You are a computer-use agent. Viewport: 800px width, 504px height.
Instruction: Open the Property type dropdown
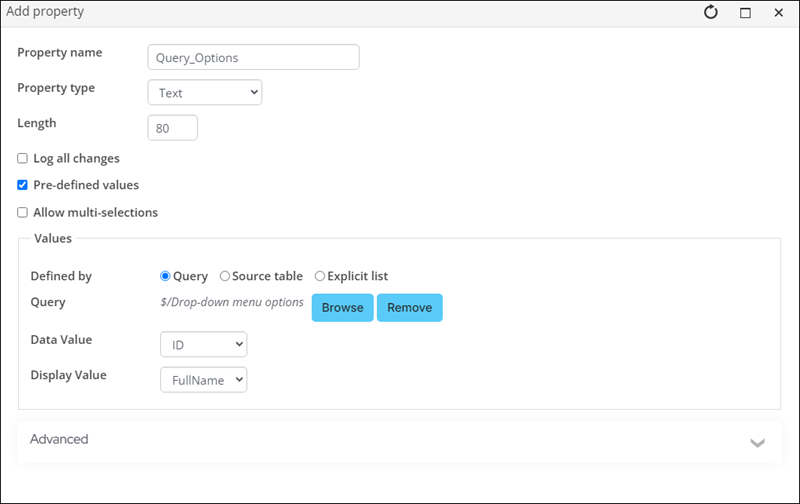point(204,93)
